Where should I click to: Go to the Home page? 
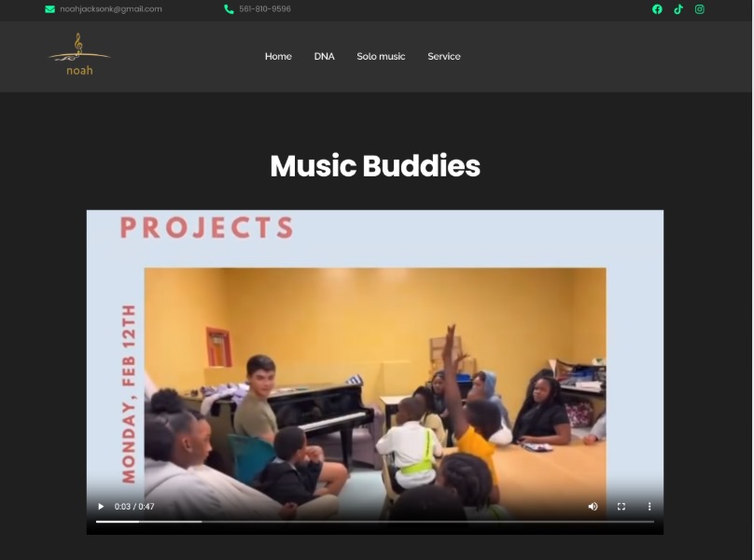pyautogui.click(x=278, y=56)
